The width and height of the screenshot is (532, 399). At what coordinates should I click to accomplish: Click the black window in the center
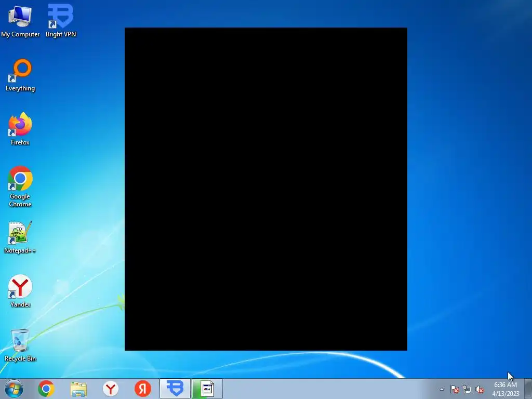[x=265, y=189]
